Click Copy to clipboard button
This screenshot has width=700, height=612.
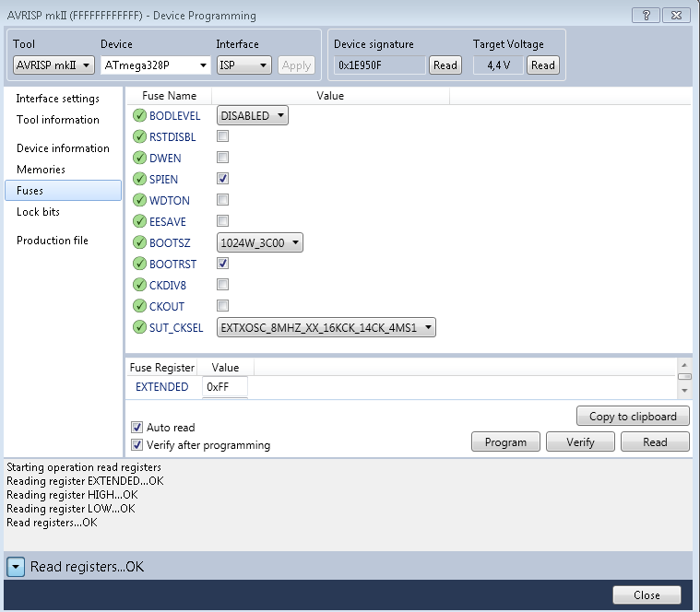[633, 417]
